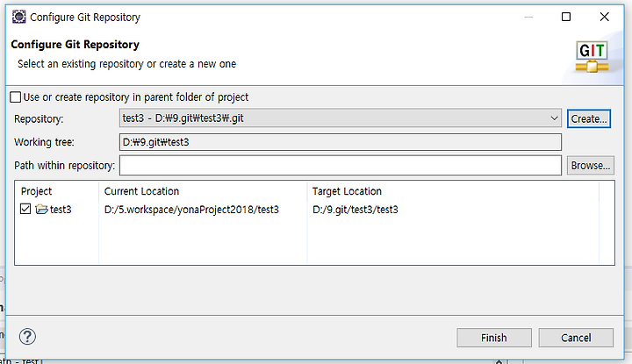Select the test3 project row name

point(61,210)
